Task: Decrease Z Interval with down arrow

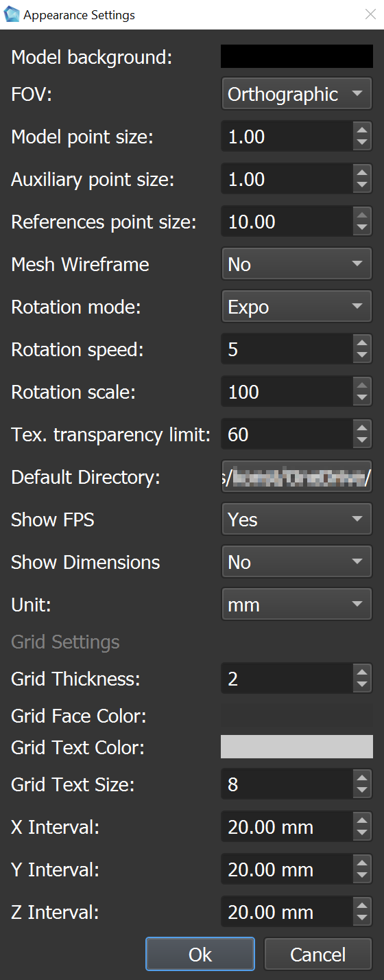Action: point(362,920)
